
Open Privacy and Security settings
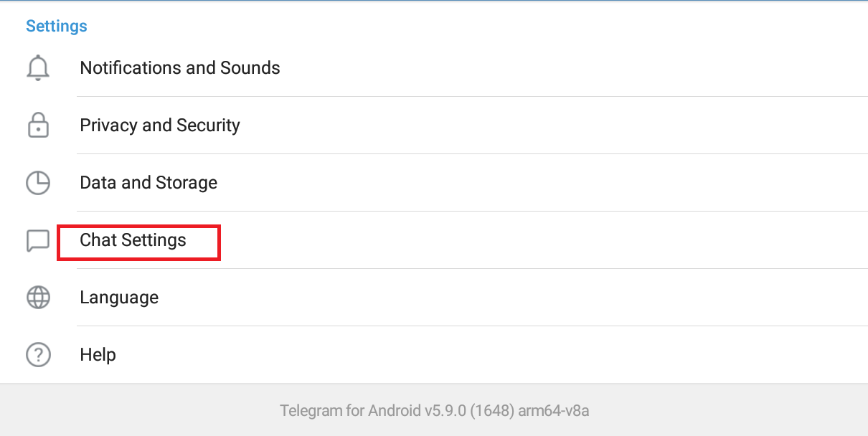point(160,125)
